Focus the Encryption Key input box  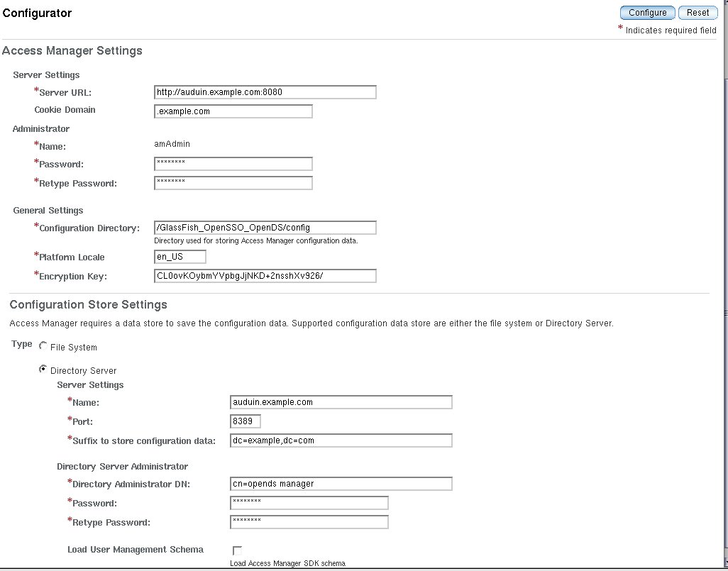[x=265, y=276]
